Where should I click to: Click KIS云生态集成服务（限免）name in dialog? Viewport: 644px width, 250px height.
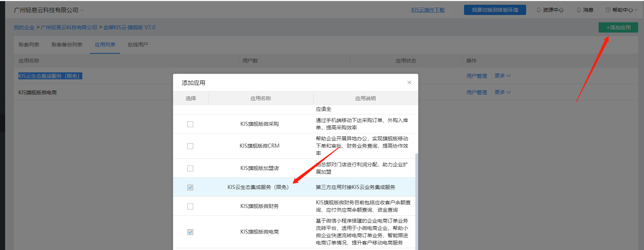coord(259,187)
